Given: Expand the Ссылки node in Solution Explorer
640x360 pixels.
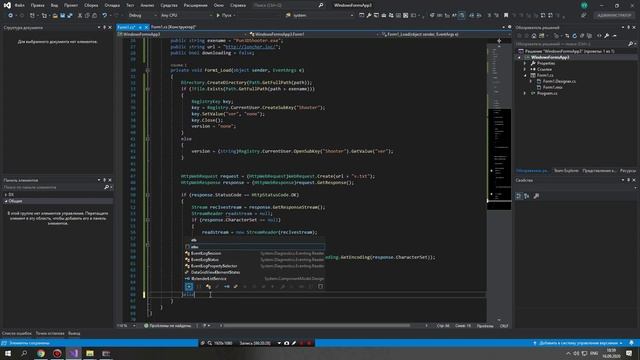Looking at the screenshot, I should pos(525,69).
